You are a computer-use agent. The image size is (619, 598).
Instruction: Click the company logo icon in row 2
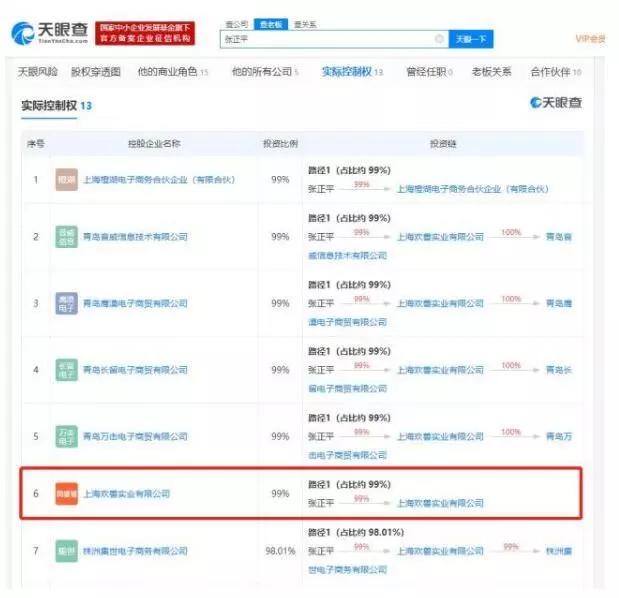tap(66, 237)
